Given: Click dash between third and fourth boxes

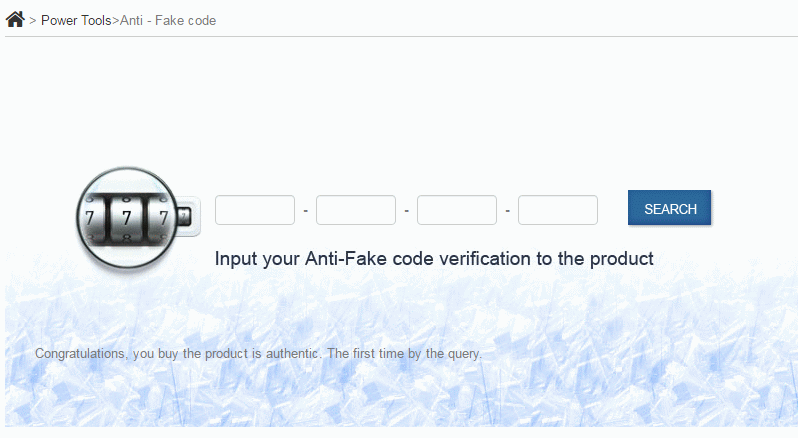Looking at the screenshot, I should [x=507, y=210].
